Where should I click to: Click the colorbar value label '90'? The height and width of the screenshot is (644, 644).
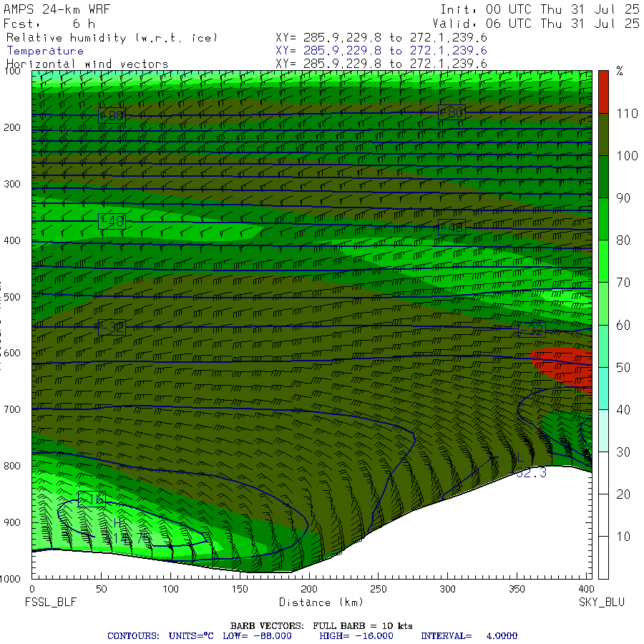623,198
